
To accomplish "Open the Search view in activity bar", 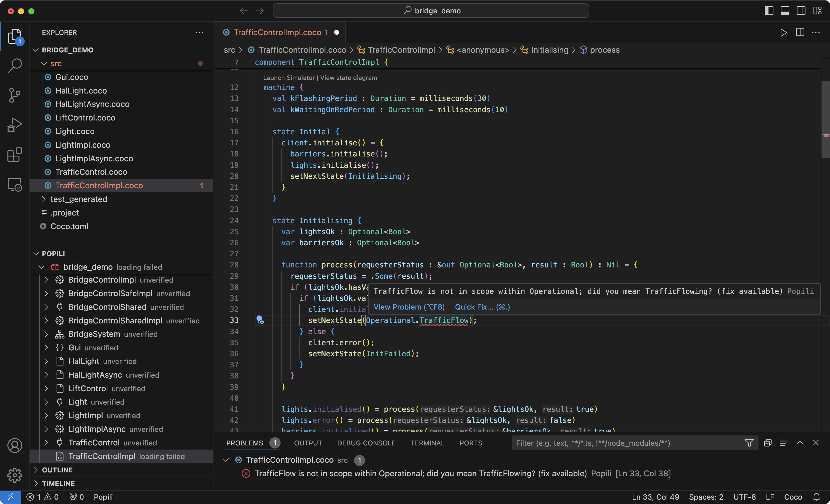I will pyautogui.click(x=14, y=66).
